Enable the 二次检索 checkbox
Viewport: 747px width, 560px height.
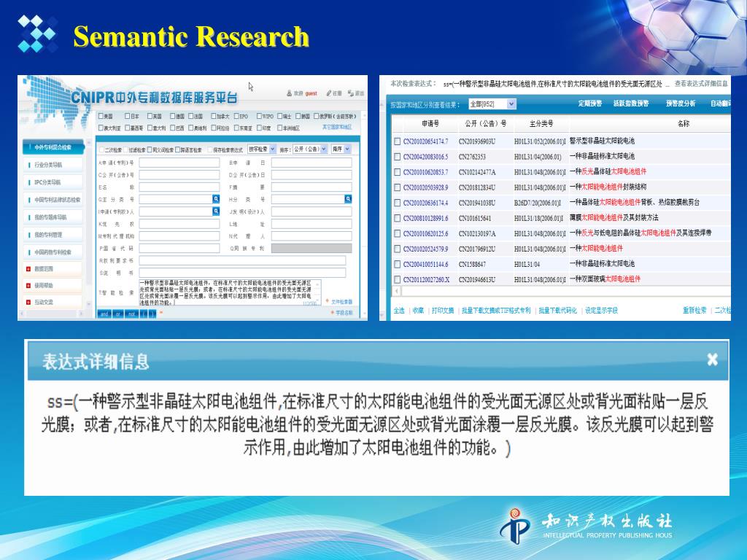101,149
